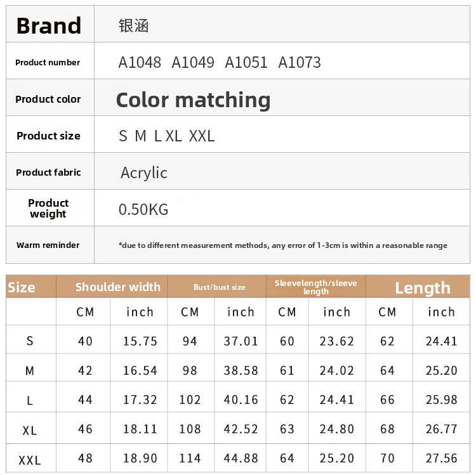The width and height of the screenshot is (476, 475).
Task: Click the measurement error reminder note
Action: pos(282,245)
